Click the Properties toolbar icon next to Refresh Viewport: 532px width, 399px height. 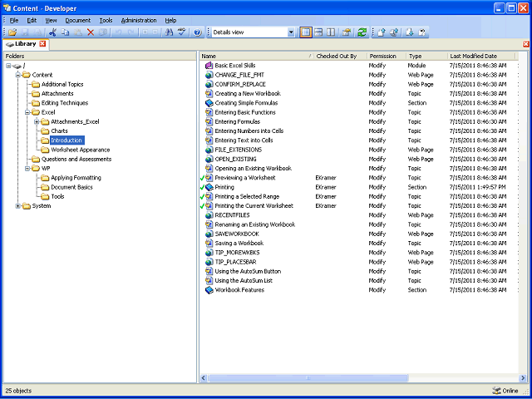347,32
